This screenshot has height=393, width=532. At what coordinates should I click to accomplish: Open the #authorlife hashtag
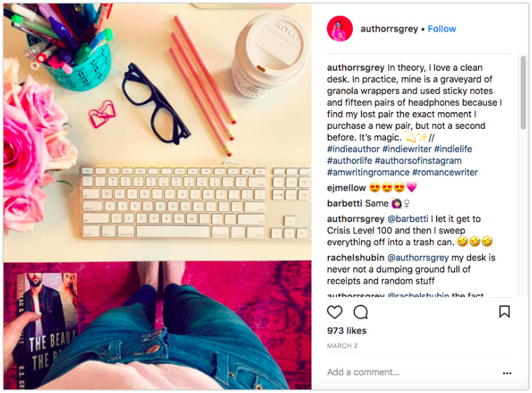tap(349, 160)
